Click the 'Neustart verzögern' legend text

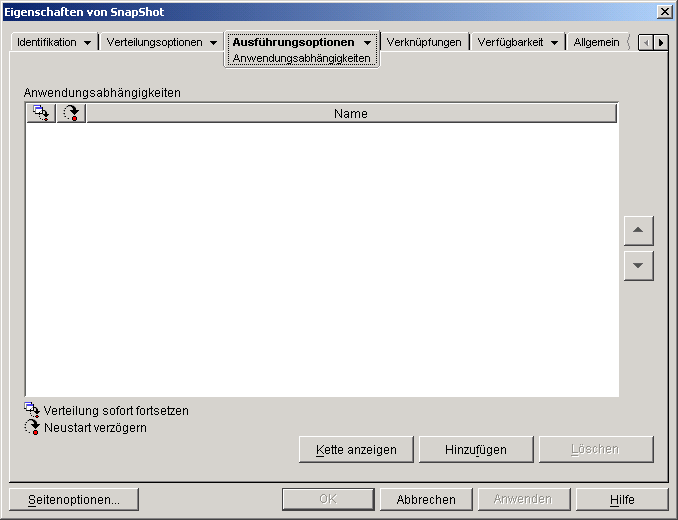click(x=95, y=428)
